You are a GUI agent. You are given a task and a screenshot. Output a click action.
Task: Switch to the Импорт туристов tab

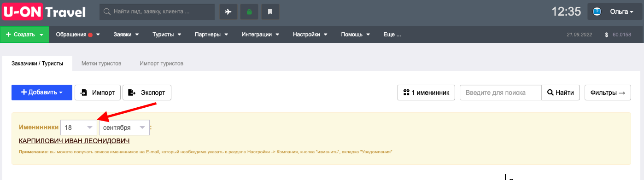(162, 64)
